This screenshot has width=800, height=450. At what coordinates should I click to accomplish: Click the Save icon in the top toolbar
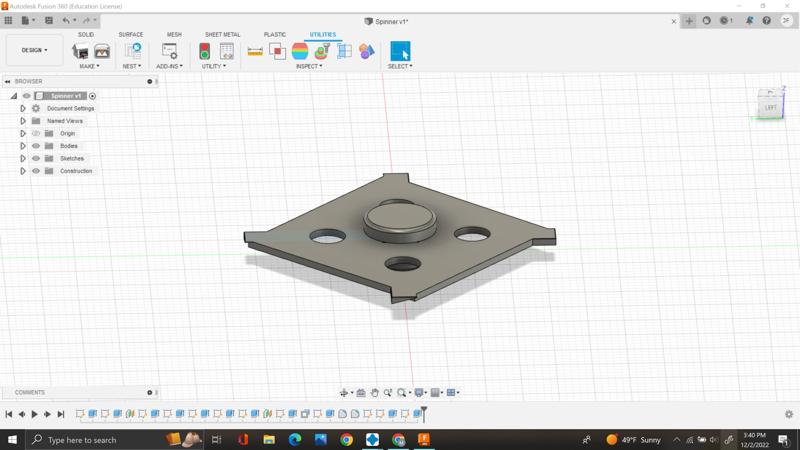pyautogui.click(x=48, y=20)
